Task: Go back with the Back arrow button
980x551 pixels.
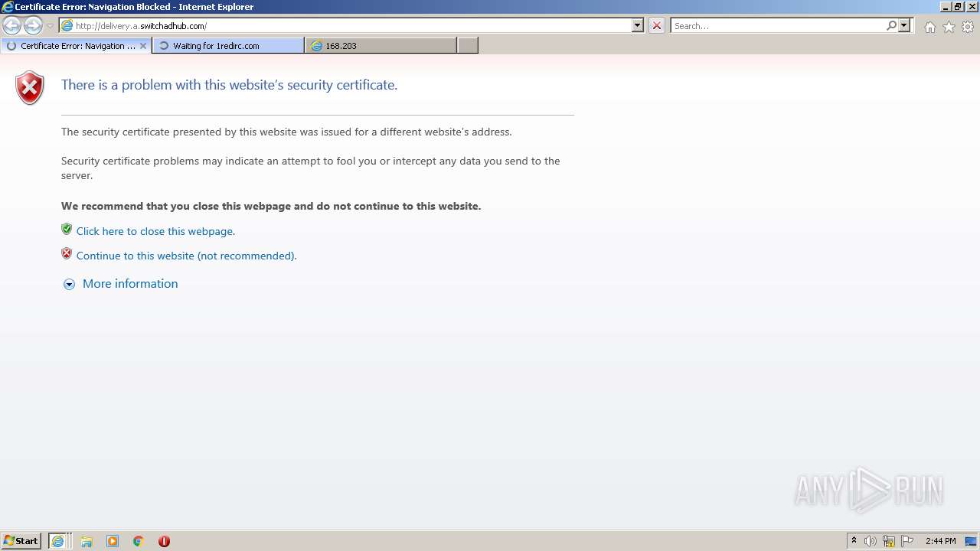Action: pyautogui.click(x=12, y=26)
